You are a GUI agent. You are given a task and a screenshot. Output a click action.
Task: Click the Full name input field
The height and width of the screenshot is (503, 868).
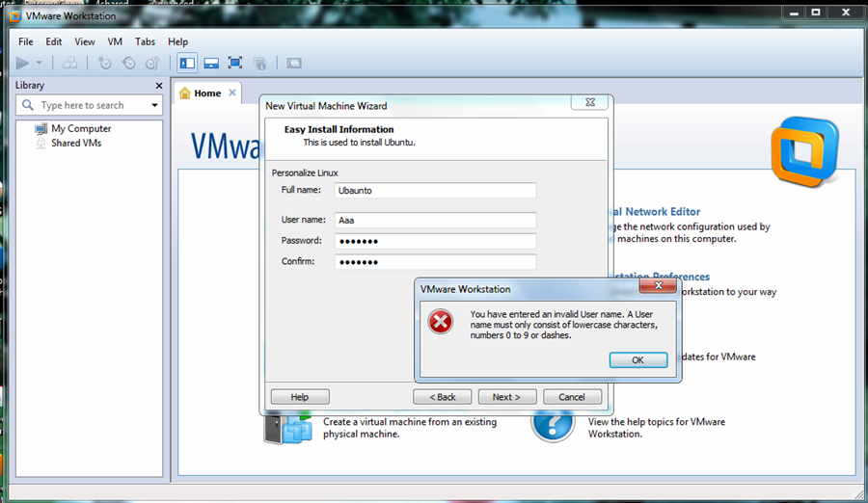click(x=435, y=191)
